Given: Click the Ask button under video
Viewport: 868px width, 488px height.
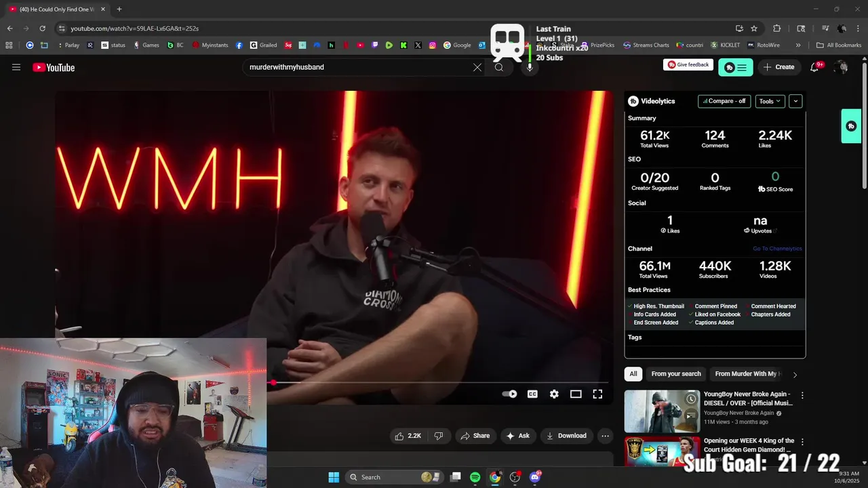Looking at the screenshot, I should [x=517, y=436].
